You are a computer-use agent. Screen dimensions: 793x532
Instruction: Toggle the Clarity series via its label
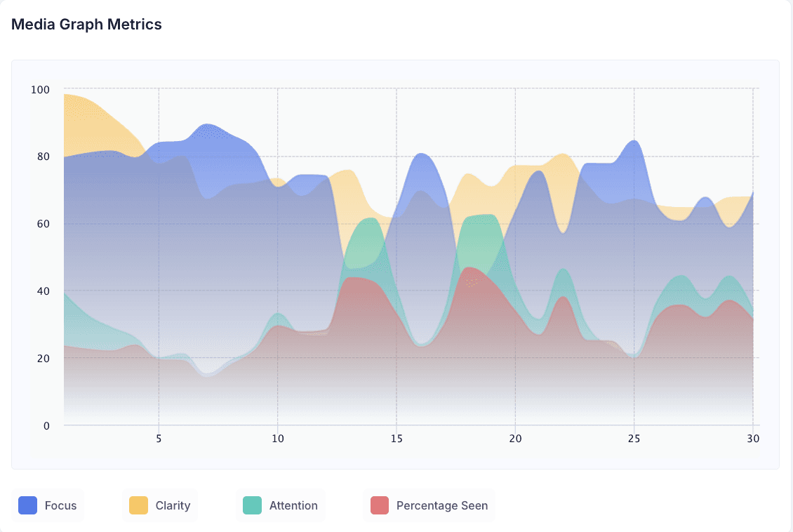(173, 505)
